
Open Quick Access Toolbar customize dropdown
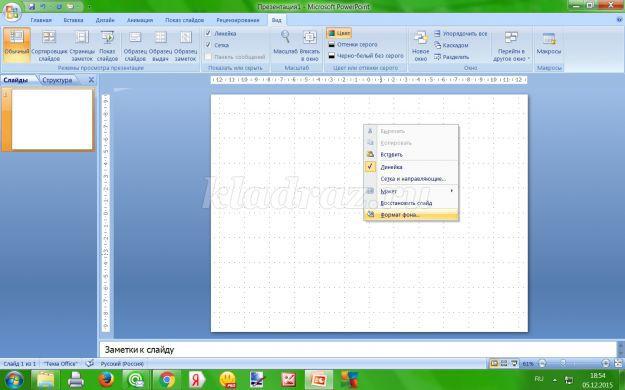[x=89, y=7]
